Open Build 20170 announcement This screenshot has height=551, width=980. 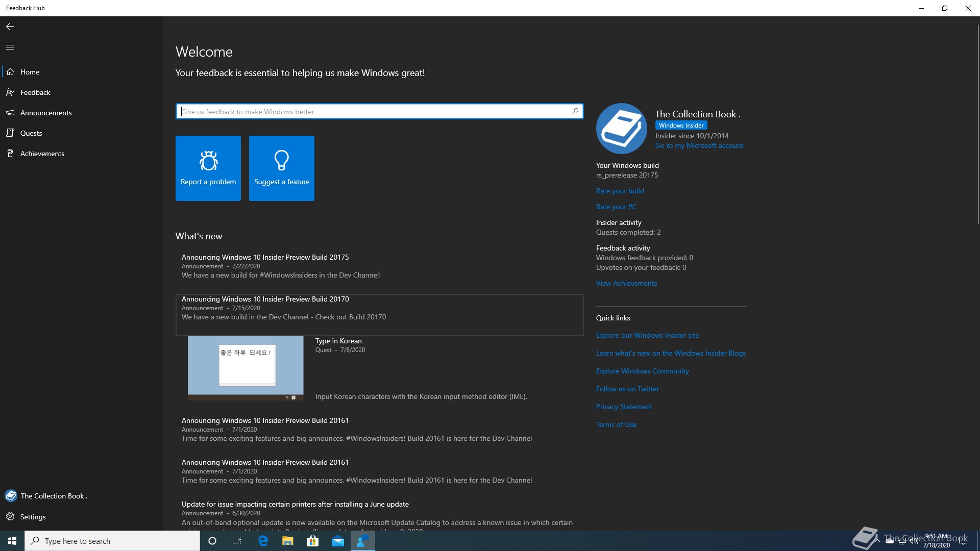tap(380, 314)
